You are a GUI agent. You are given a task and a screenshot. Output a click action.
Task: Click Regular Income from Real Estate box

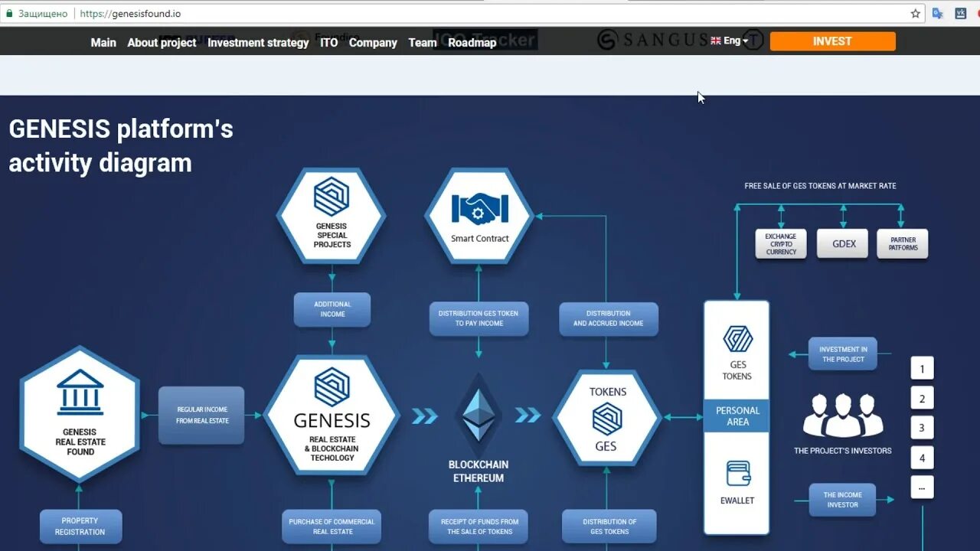[201, 415]
